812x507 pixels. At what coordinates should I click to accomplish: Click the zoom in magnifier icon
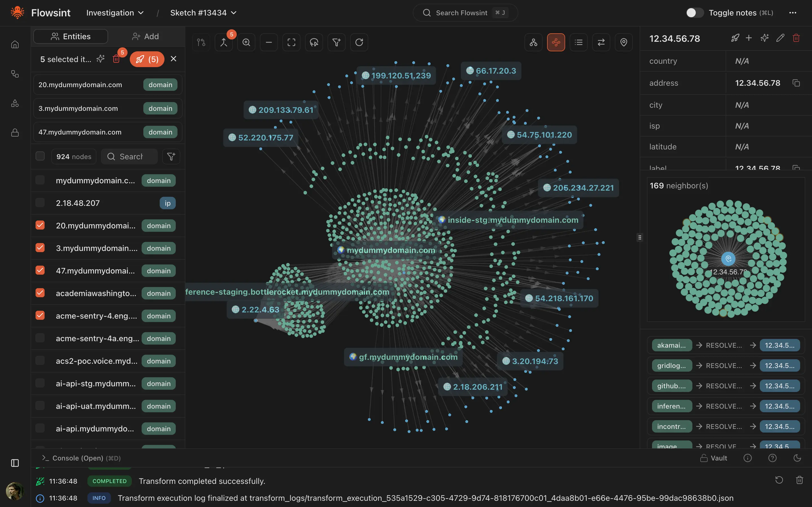(246, 42)
